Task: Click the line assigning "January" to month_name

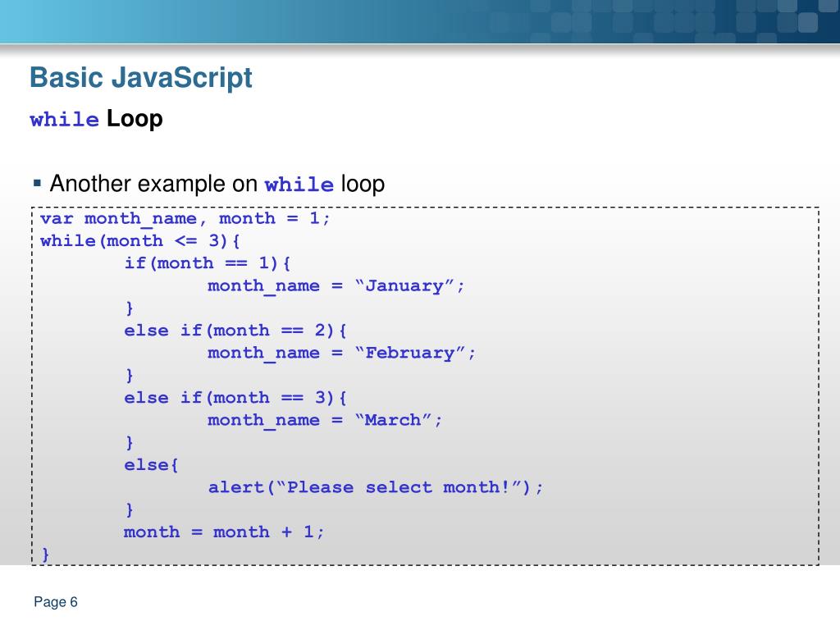Action: click(336, 286)
